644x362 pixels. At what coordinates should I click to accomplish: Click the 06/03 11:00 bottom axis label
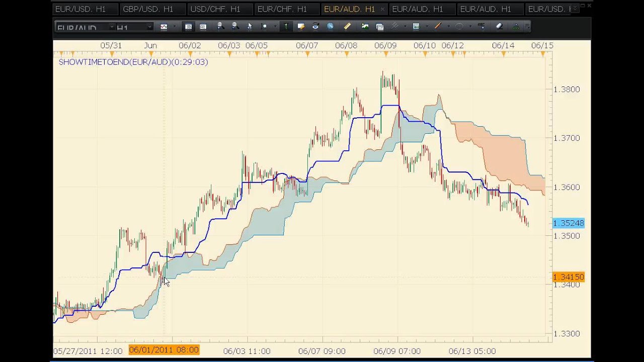247,351
